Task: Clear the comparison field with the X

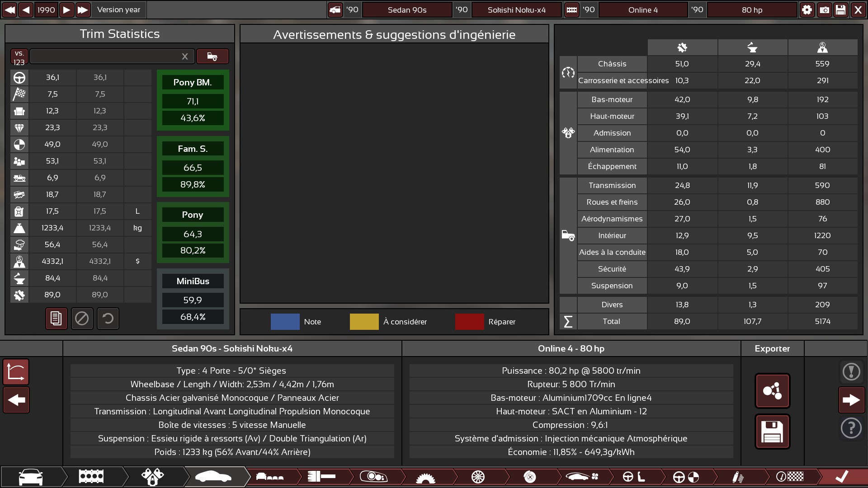Action: [x=185, y=56]
